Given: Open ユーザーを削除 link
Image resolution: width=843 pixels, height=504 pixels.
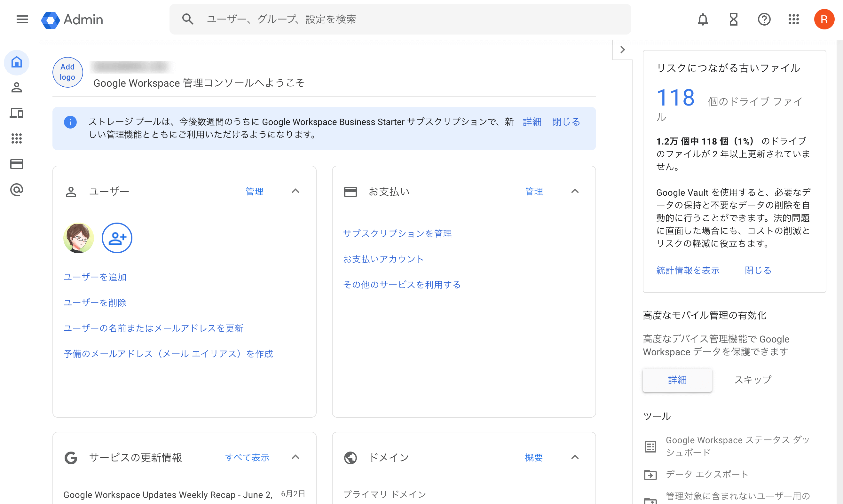Looking at the screenshot, I should [x=95, y=303].
